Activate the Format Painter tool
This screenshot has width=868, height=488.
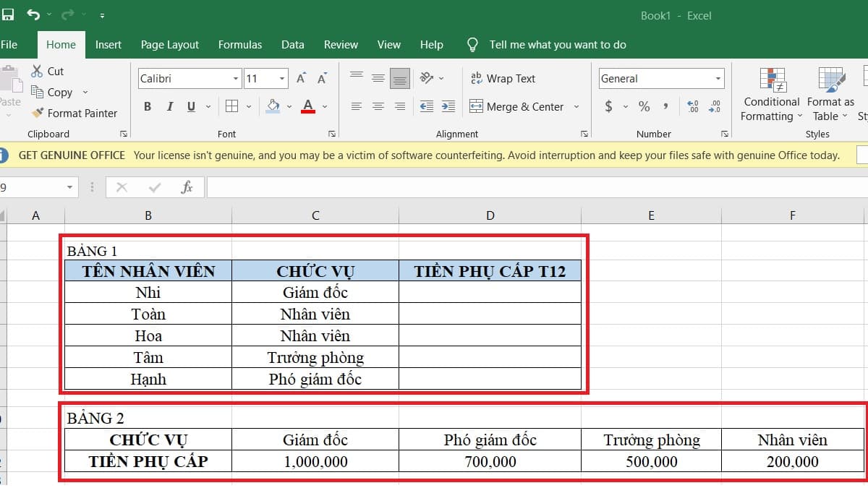coord(75,114)
